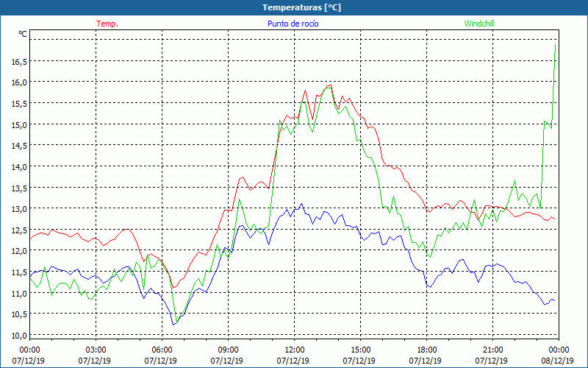Click the °C axis unit label
This screenshot has height=368, width=588.
click(23, 34)
